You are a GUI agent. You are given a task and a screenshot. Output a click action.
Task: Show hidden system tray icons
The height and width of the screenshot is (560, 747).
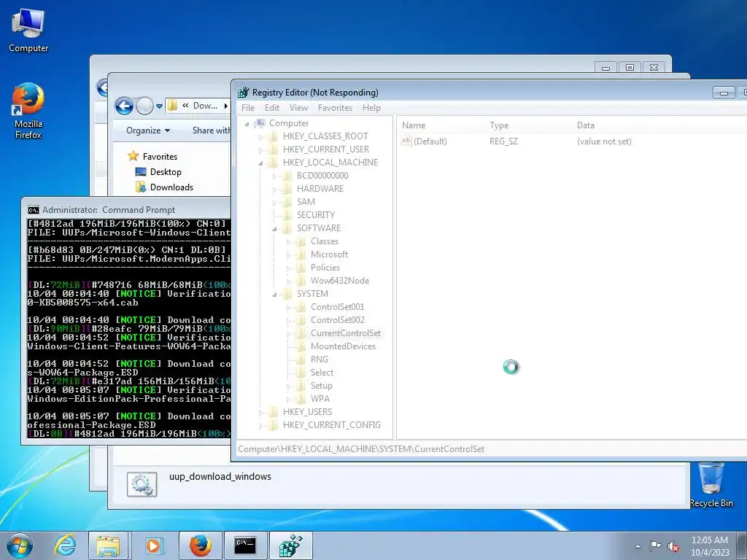(x=638, y=546)
